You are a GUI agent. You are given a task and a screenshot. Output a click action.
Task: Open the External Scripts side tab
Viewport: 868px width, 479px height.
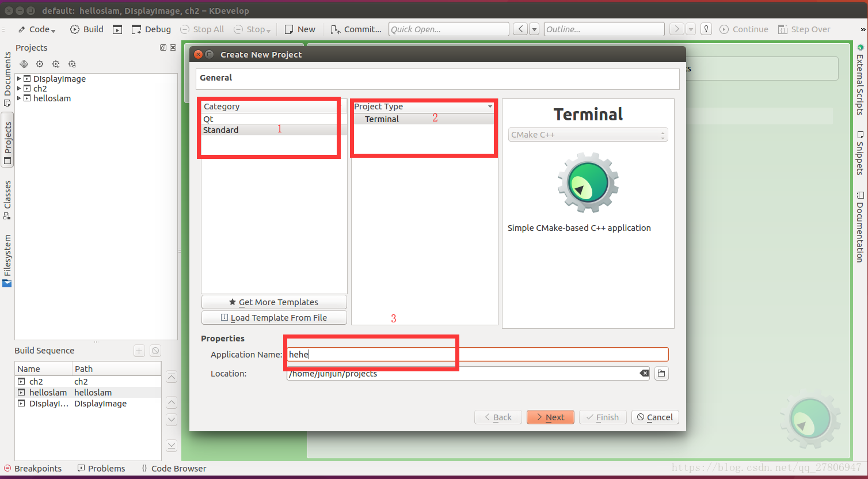[x=860, y=79]
